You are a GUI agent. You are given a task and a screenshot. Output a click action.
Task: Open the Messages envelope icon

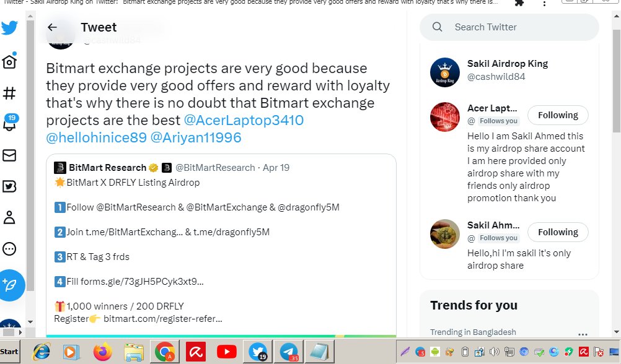tap(9, 155)
